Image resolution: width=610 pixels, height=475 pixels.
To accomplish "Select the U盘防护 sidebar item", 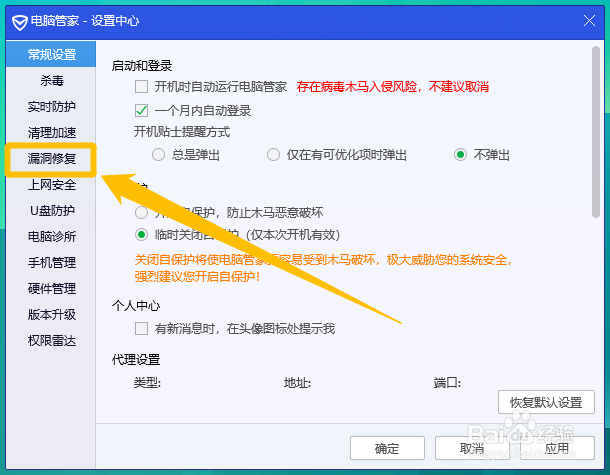I will (x=51, y=210).
